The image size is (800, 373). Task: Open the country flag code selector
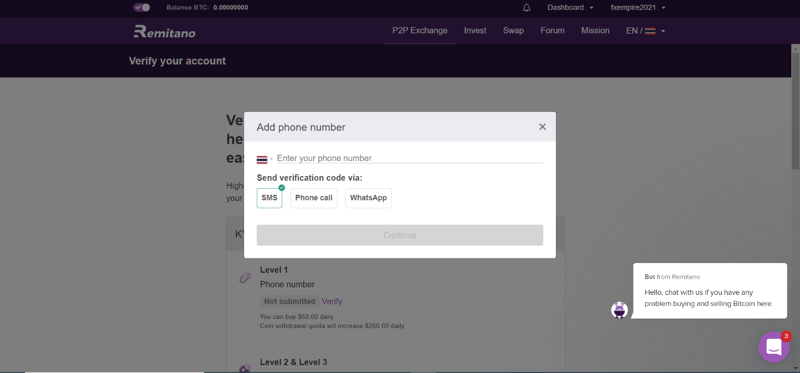[264, 159]
